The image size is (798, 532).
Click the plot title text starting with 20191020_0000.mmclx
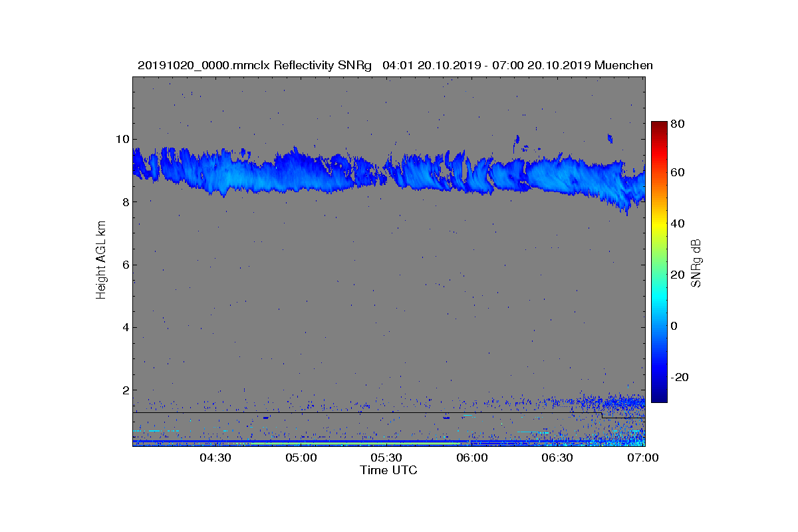[395, 65]
